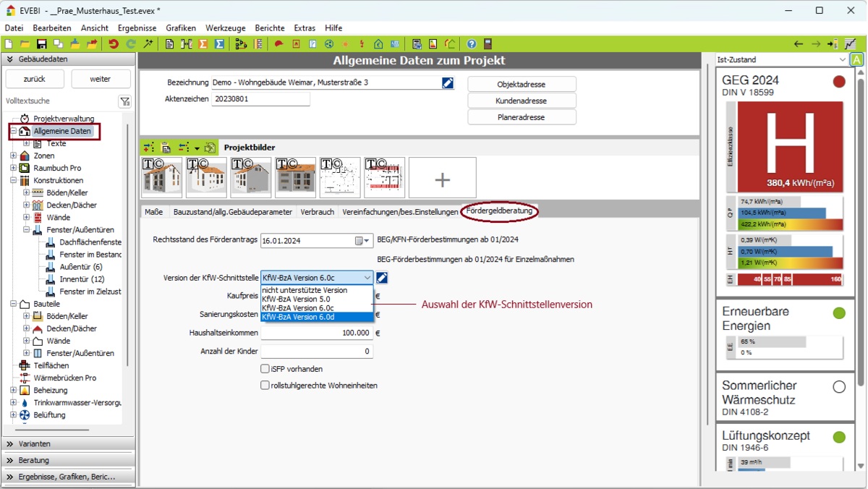Click the orange sigma calculation icon
The height and width of the screenshot is (489, 868).
[x=203, y=44]
